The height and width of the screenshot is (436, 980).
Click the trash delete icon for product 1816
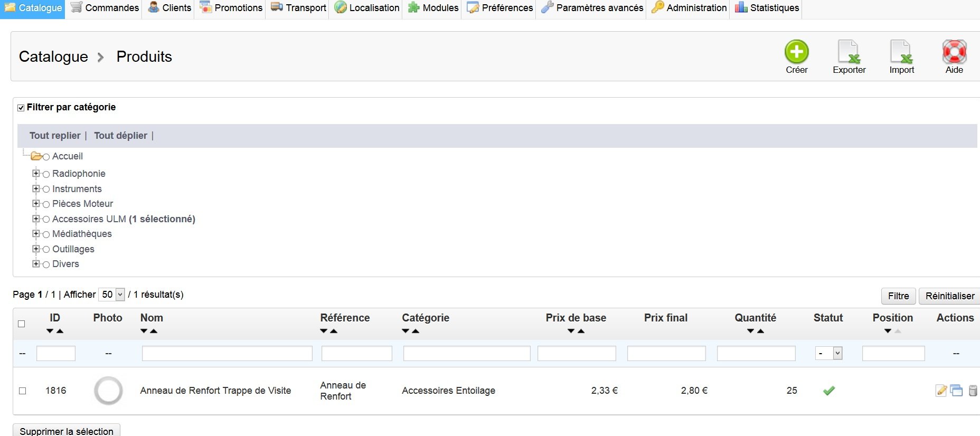click(x=973, y=391)
